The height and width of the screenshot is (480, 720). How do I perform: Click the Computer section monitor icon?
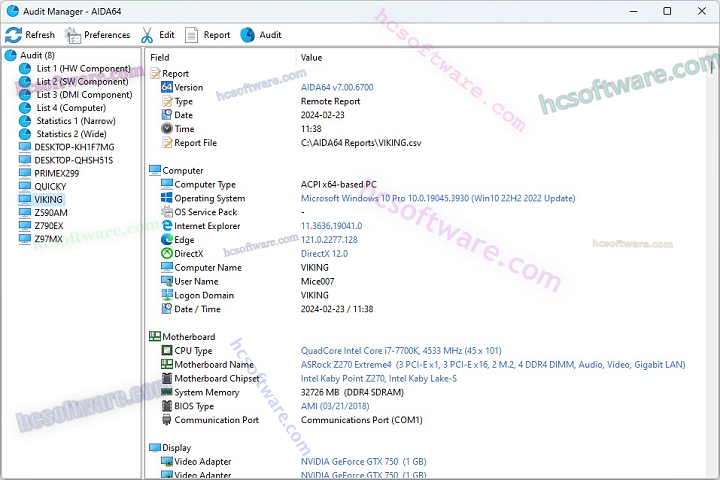pos(155,170)
